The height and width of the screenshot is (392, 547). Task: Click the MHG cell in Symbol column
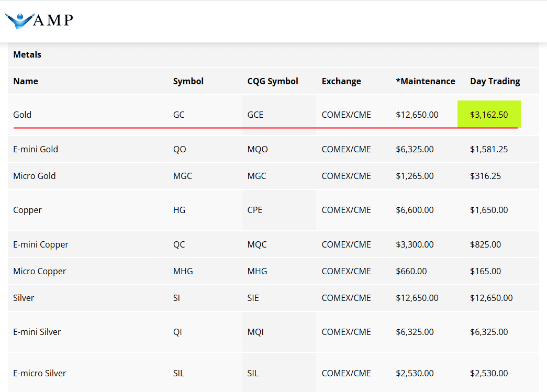coord(183,271)
